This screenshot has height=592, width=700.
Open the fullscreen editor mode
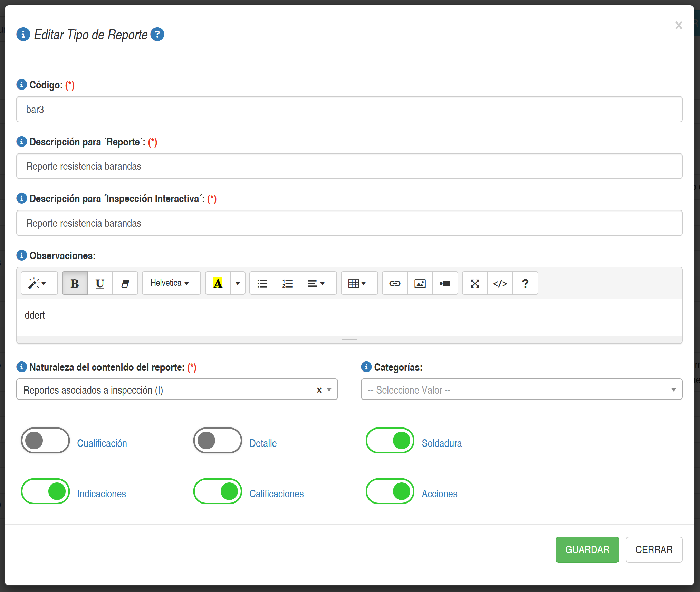[x=475, y=283]
